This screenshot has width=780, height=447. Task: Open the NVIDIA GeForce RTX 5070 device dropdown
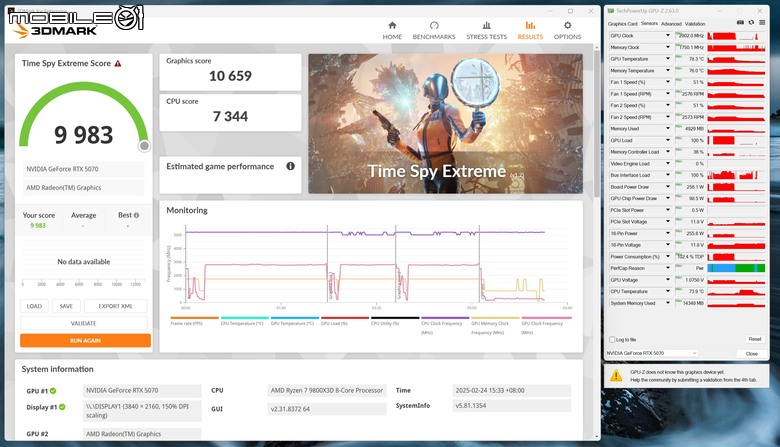(x=652, y=353)
